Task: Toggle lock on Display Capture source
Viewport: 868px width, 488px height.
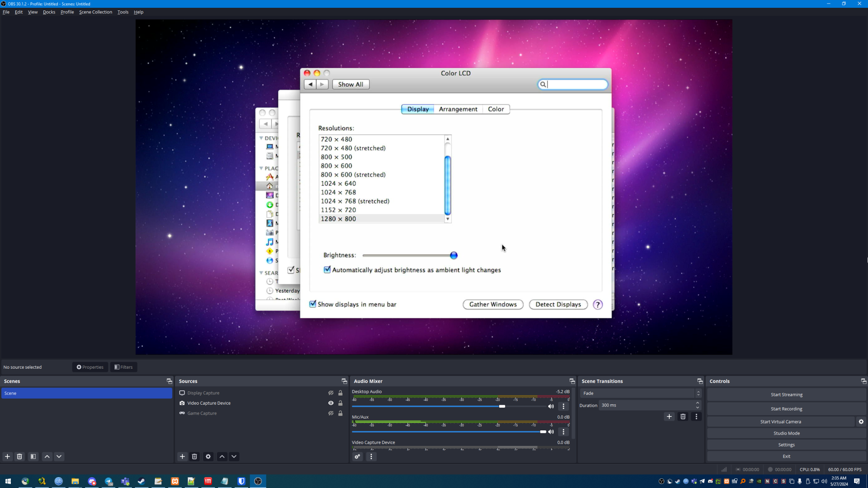Action: pyautogui.click(x=340, y=393)
